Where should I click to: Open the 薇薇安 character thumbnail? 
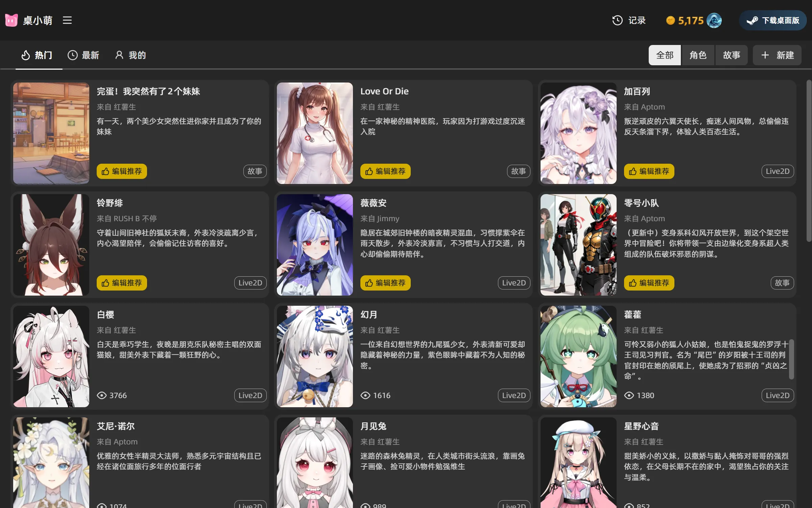pos(315,245)
